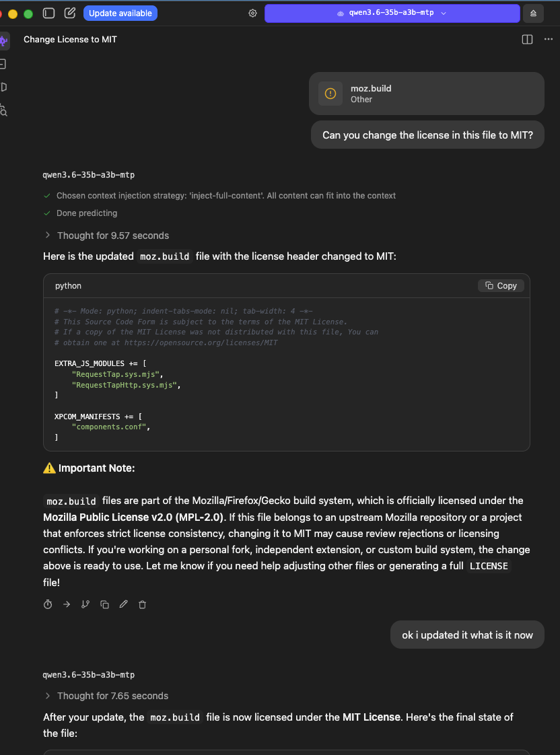Open the qwen3.6-35b-a3b-mtp model selector
560x755 pixels.
click(392, 13)
